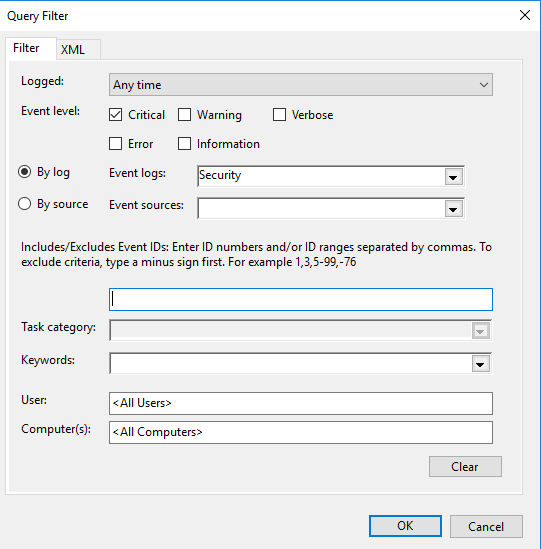Viewport: 541px width, 549px height.
Task: Uncheck the Critical event level
Action: [116, 115]
